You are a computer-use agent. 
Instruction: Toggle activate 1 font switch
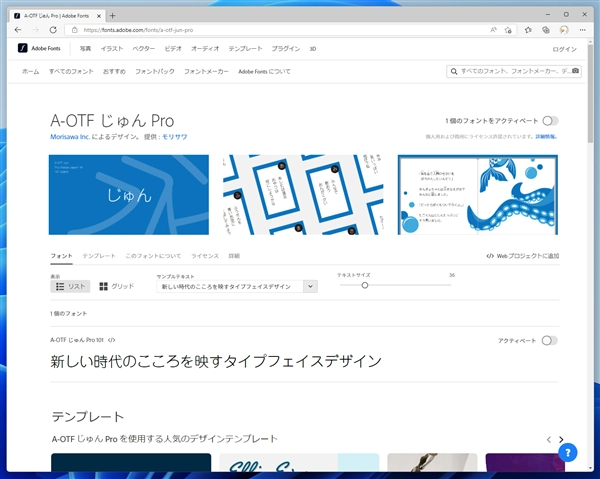click(550, 121)
